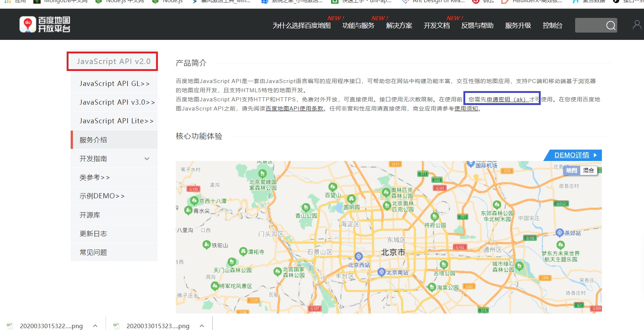Select JavaScript API v2.0 sidebar heading
This screenshot has height=330, width=644.
point(114,61)
